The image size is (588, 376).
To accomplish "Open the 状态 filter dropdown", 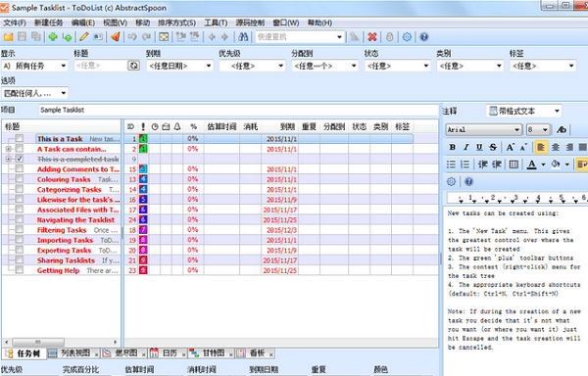I will click(398, 66).
